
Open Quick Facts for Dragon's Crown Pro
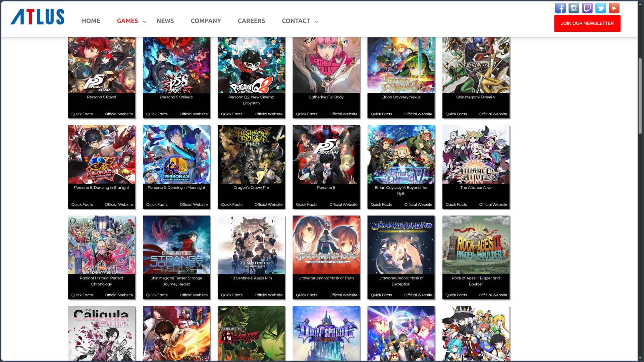tap(231, 204)
